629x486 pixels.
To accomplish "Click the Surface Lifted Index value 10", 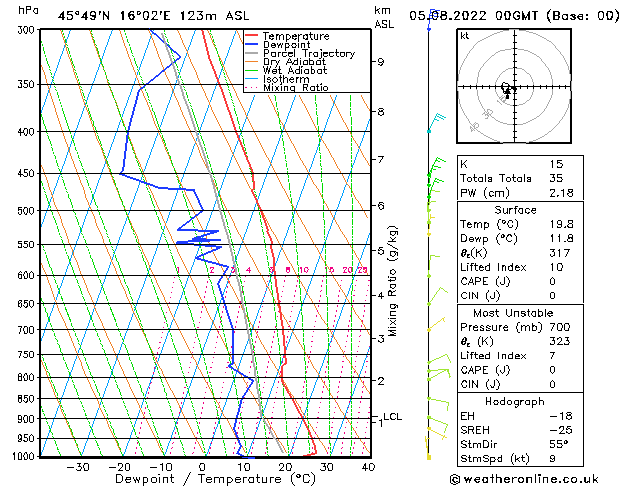I will (x=556, y=267).
